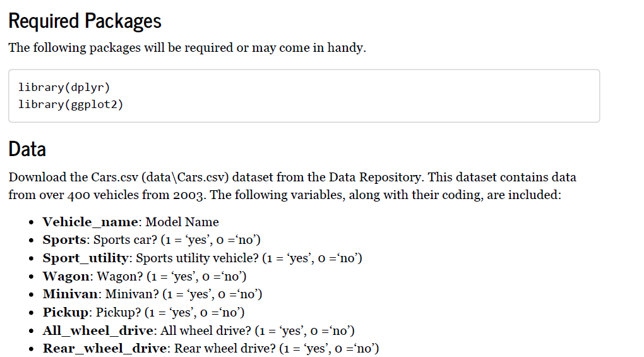This screenshot has height=357, width=644.
Task: Click the bullet point before Vehicle_name
Action: (x=31, y=222)
